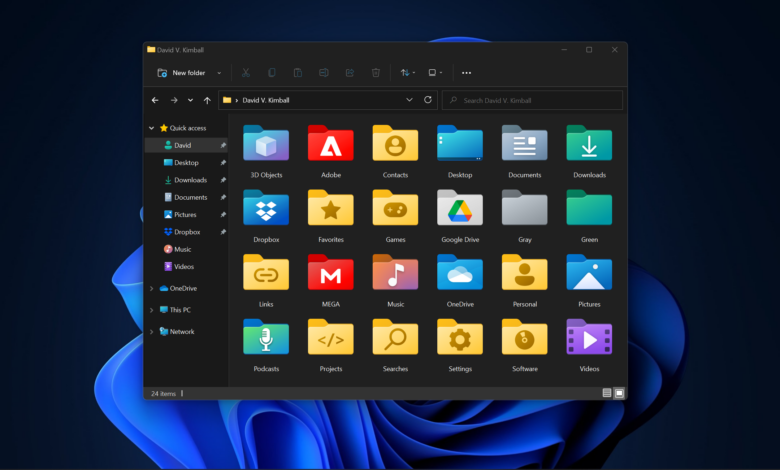Select the Contacts folder icon

tap(395, 143)
